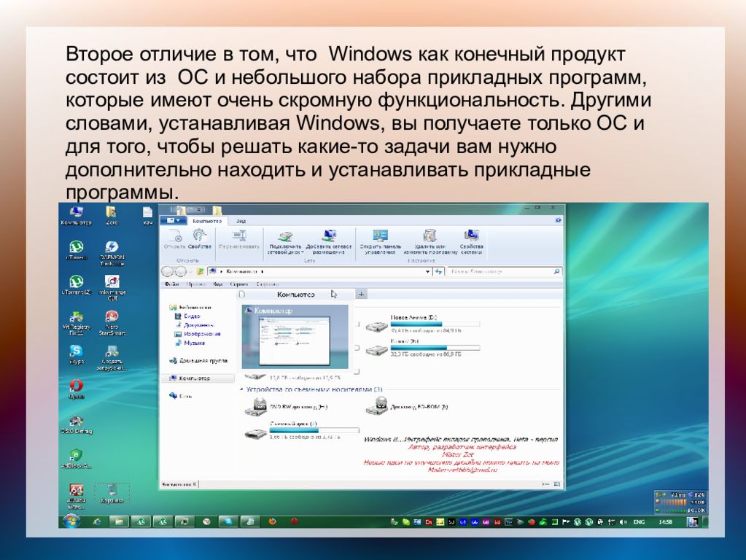Viewport: 746px width, 560px height.
Task: Click the 14:58 taskbar clock
Action: pyautogui.click(x=665, y=522)
